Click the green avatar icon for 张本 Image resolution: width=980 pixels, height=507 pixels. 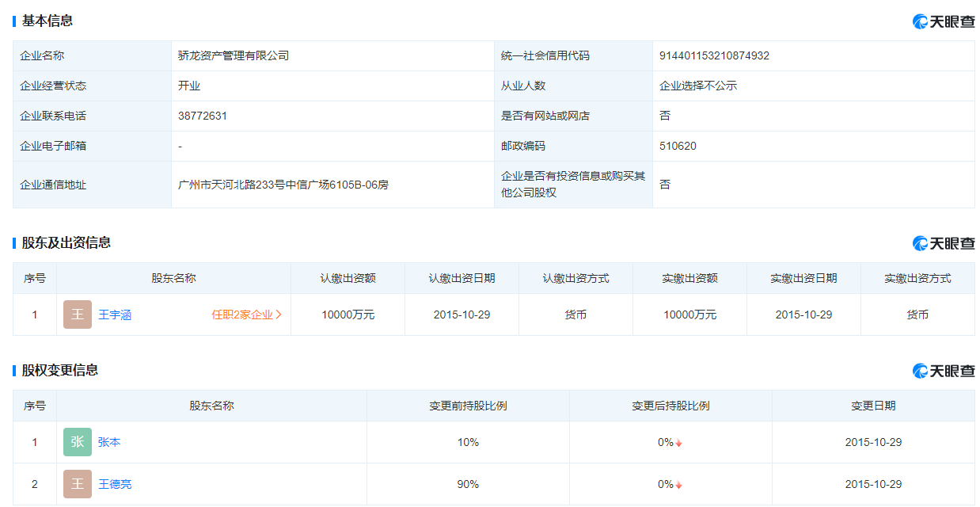[x=78, y=442]
